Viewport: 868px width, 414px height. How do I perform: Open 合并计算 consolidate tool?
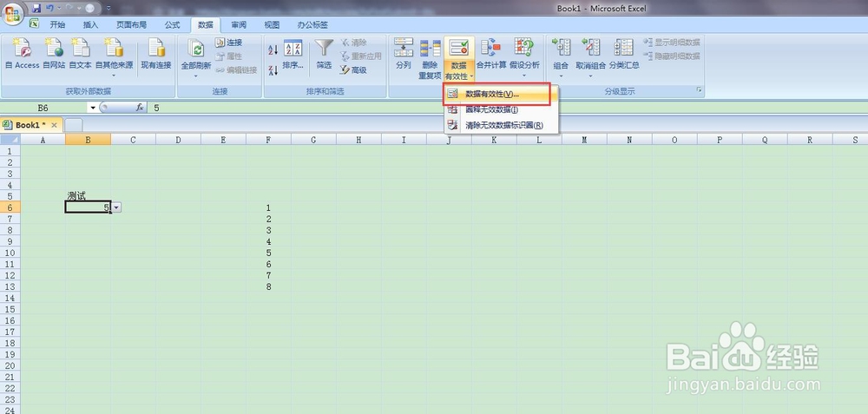coord(491,54)
